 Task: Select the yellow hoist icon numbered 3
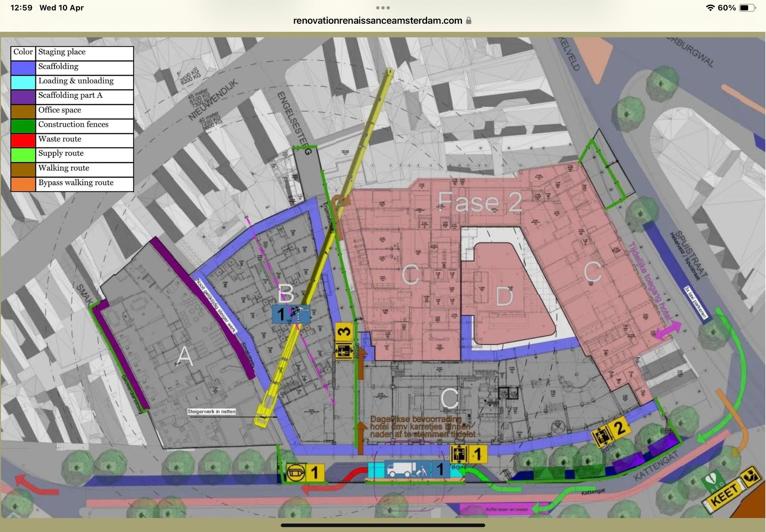tap(344, 341)
